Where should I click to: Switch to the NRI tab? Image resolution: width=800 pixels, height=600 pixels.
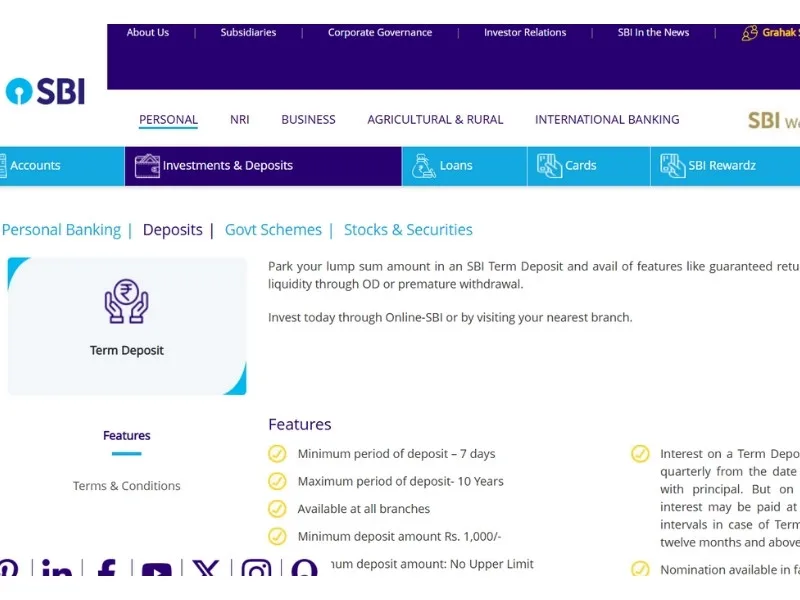[239, 119]
